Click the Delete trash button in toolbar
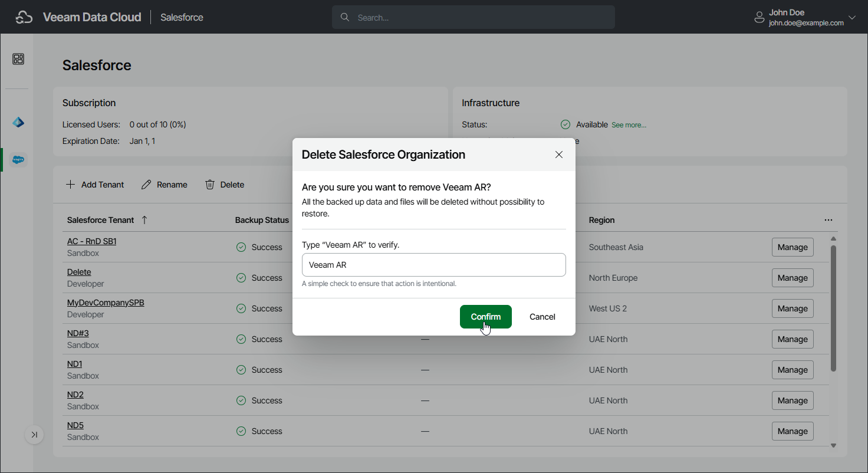 [225, 185]
